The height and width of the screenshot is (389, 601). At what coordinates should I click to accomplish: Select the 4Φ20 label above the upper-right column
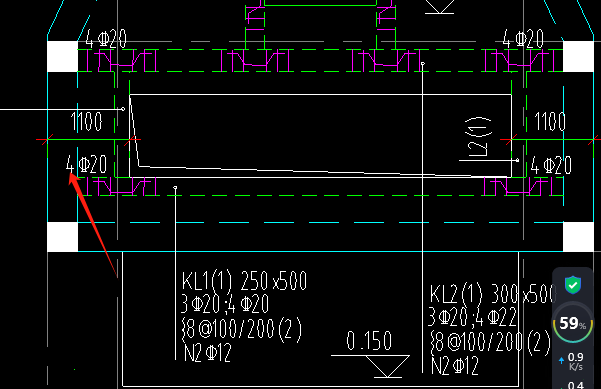523,39
